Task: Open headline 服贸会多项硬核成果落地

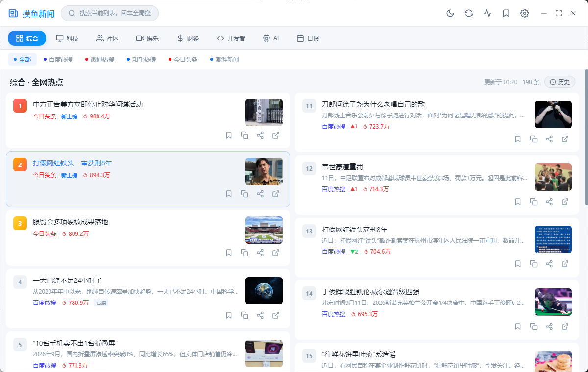Action: pos(71,222)
